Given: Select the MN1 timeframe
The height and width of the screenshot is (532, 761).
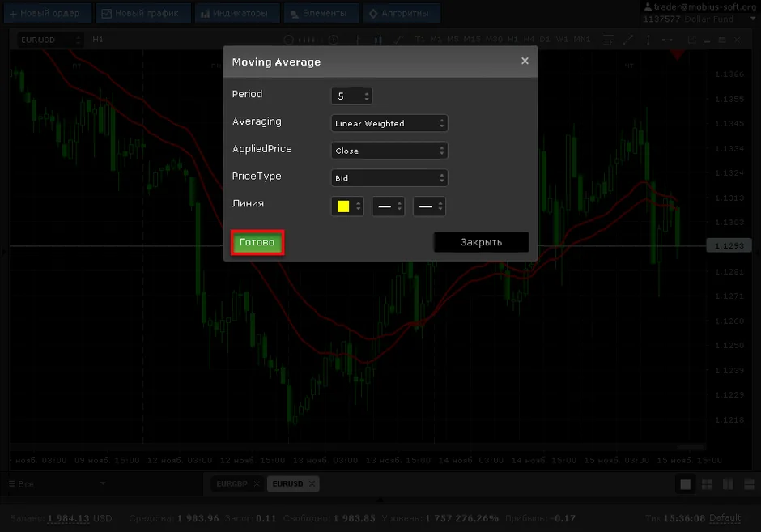Looking at the screenshot, I should (582, 40).
